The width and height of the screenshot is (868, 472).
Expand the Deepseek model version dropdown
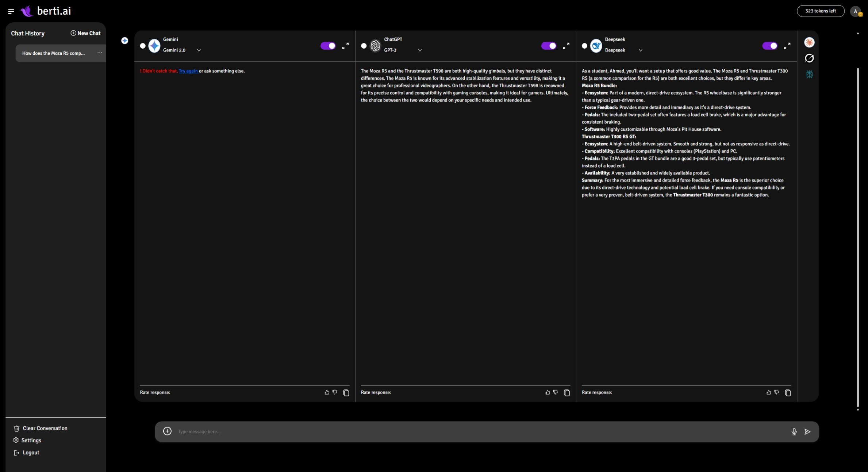point(641,50)
